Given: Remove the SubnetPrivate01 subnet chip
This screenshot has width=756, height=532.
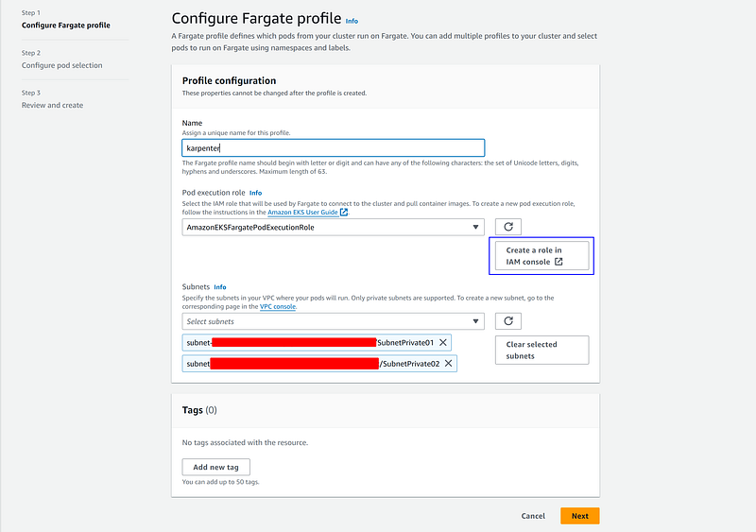Looking at the screenshot, I should point(443,342).
